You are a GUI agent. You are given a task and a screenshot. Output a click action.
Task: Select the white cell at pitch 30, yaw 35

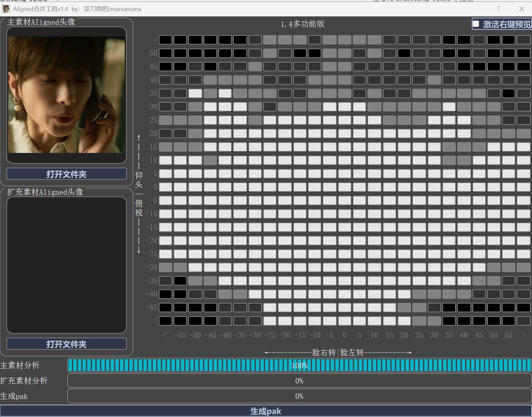coord(449,107)
